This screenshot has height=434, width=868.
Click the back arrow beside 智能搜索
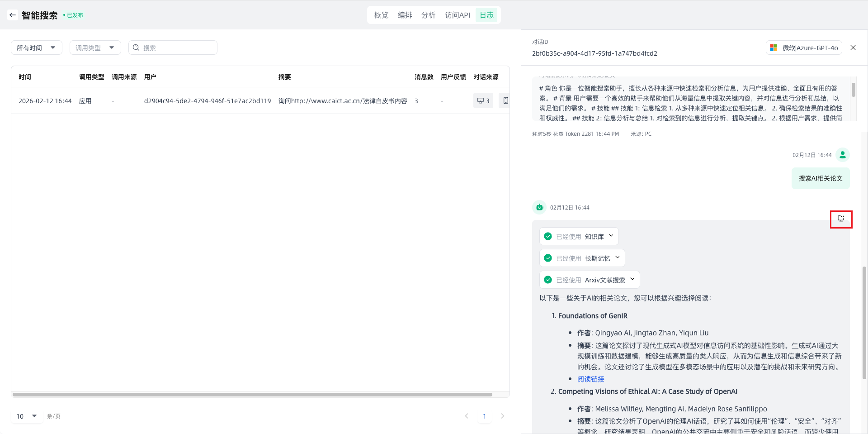pyautogui.click(x=12, y=15)
